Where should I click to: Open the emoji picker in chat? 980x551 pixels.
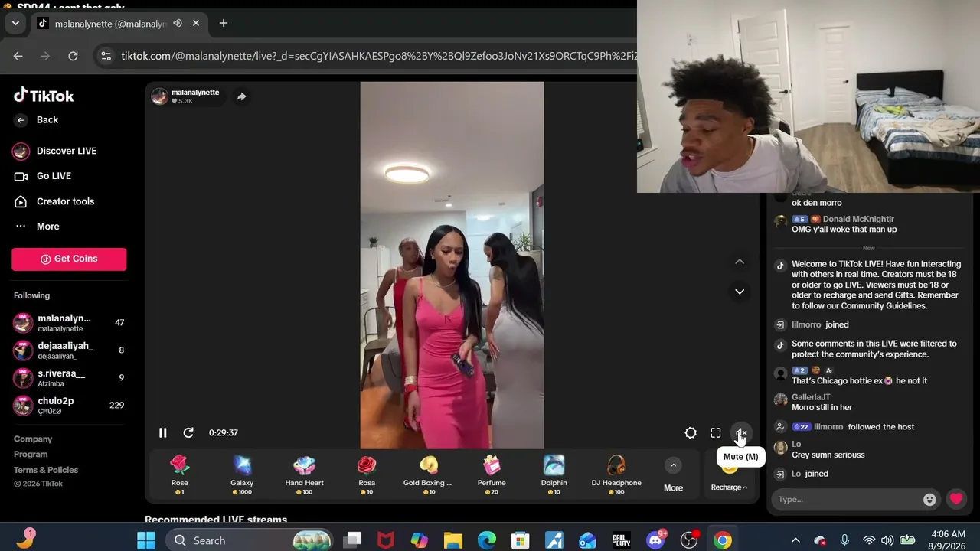coord(929,500)
